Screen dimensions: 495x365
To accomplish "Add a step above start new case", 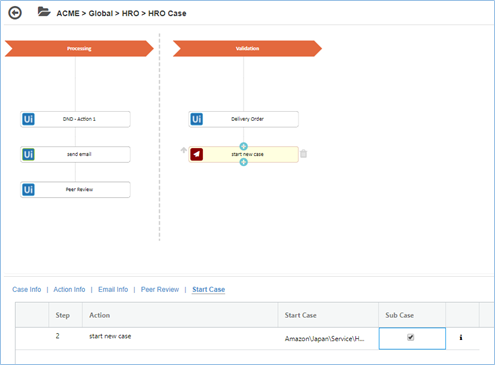I will [244, 146].
